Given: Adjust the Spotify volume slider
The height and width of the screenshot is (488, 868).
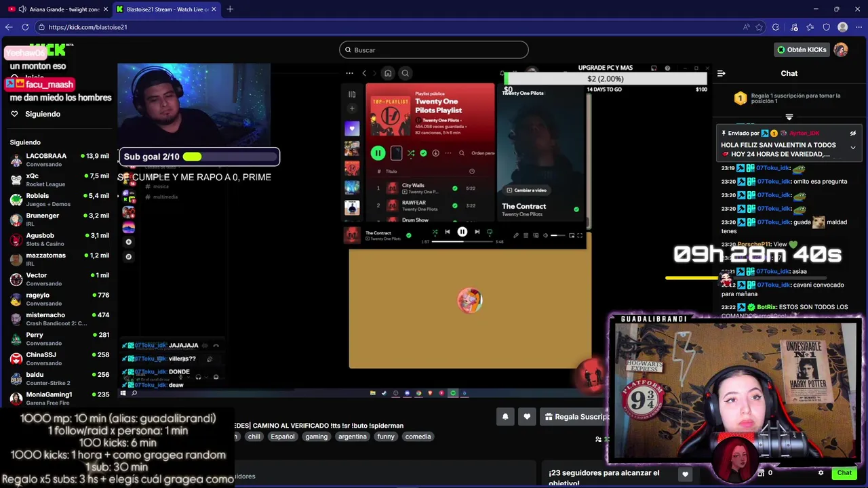Looking at the screenshot, I should tap(558, 235).
